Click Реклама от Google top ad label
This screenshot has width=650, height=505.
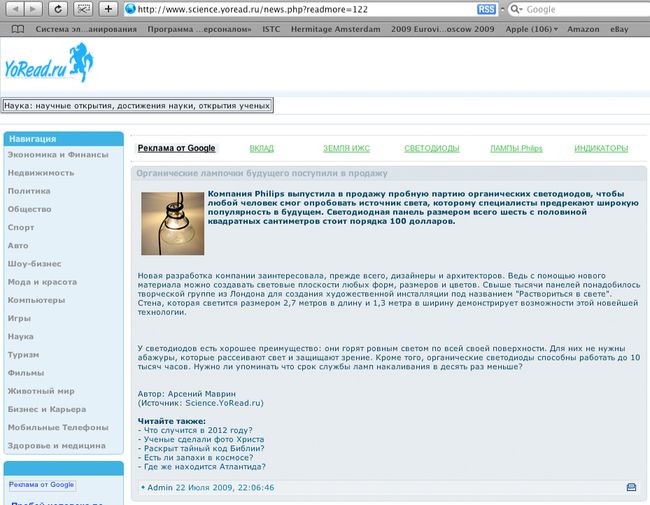177,148
